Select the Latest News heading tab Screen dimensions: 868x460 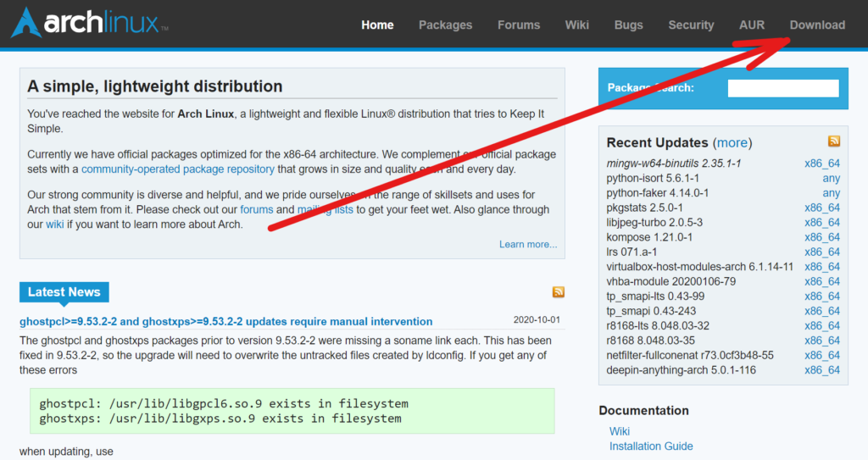pyautogui.click(x=64, y=291)
